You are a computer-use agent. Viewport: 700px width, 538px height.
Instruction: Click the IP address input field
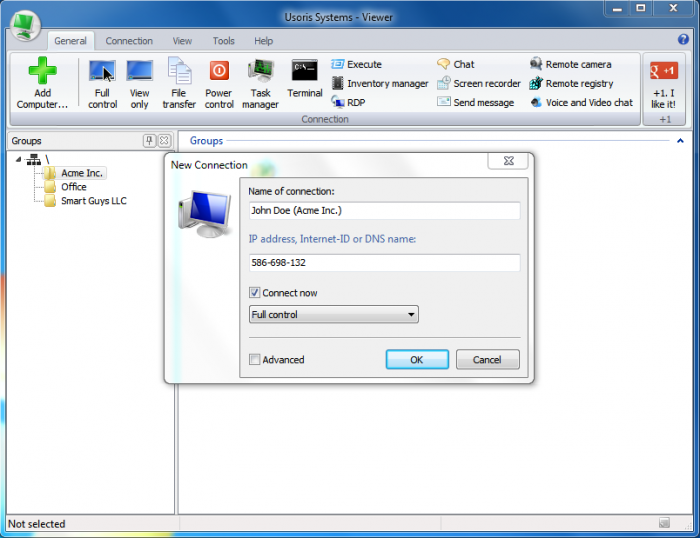384,263
